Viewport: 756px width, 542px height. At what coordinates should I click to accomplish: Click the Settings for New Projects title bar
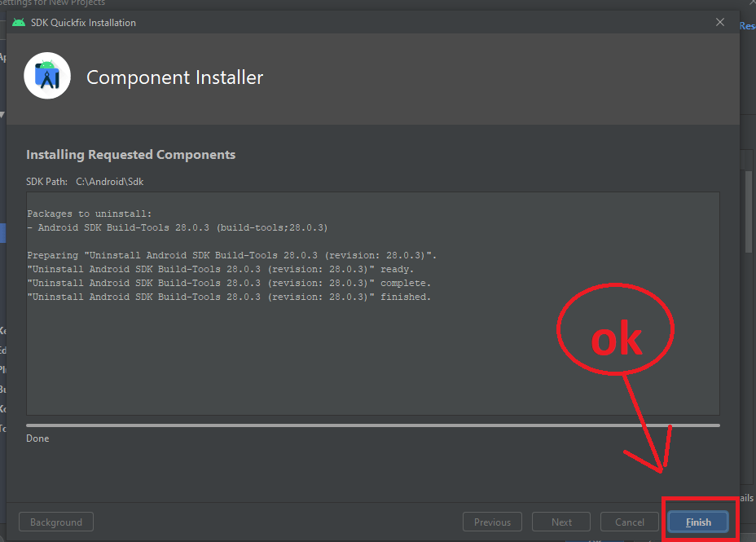tap(51, 3)
